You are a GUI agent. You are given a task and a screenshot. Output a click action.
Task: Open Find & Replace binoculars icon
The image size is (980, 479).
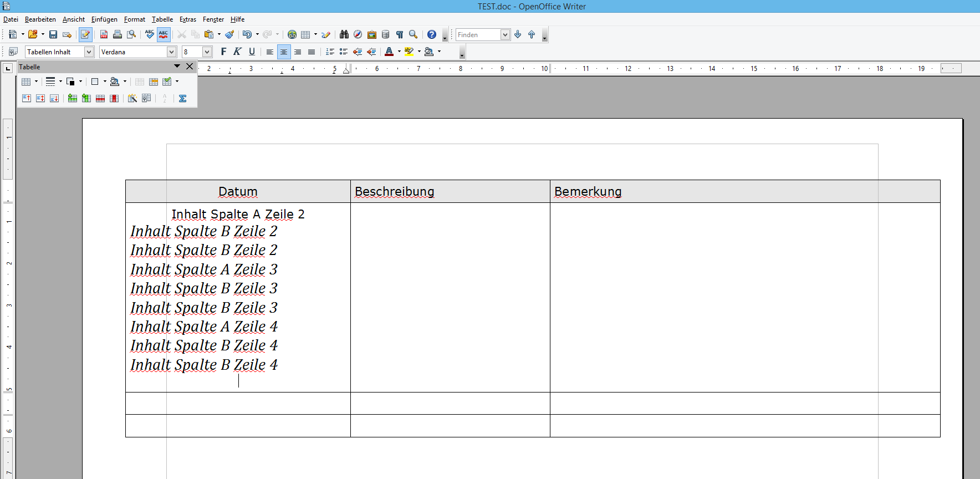point(344,35)
